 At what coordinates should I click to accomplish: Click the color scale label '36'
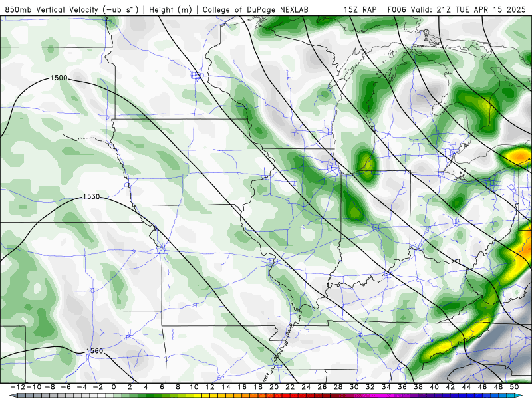click(x=402, y=387)
